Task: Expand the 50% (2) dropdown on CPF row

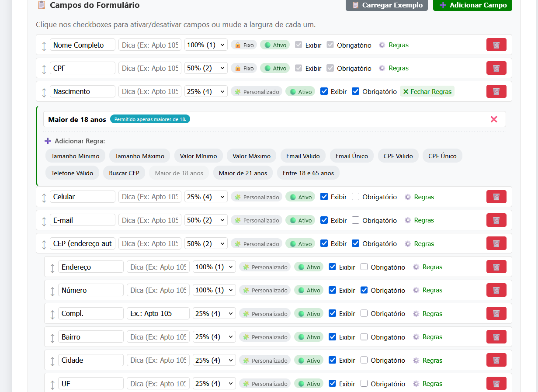Action: click(206, 68)
